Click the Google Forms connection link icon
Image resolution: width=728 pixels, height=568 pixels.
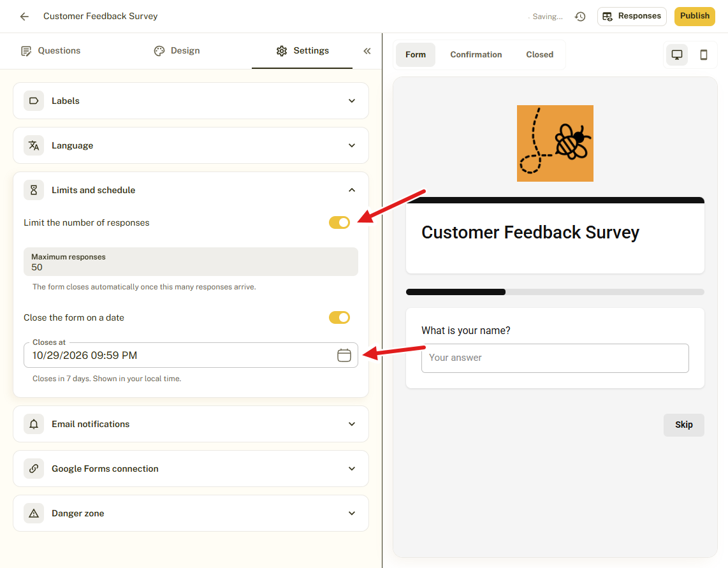click(34, 469)
